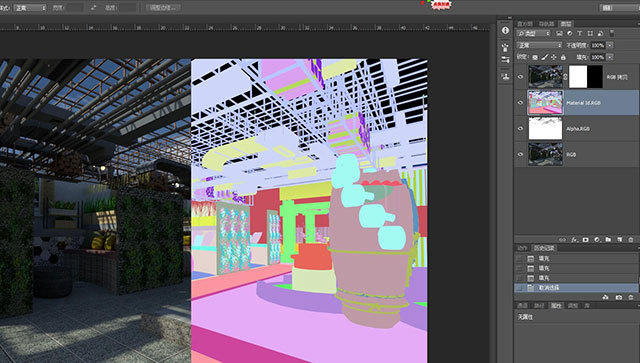Open the Info panel icon

tap(505, 31)
